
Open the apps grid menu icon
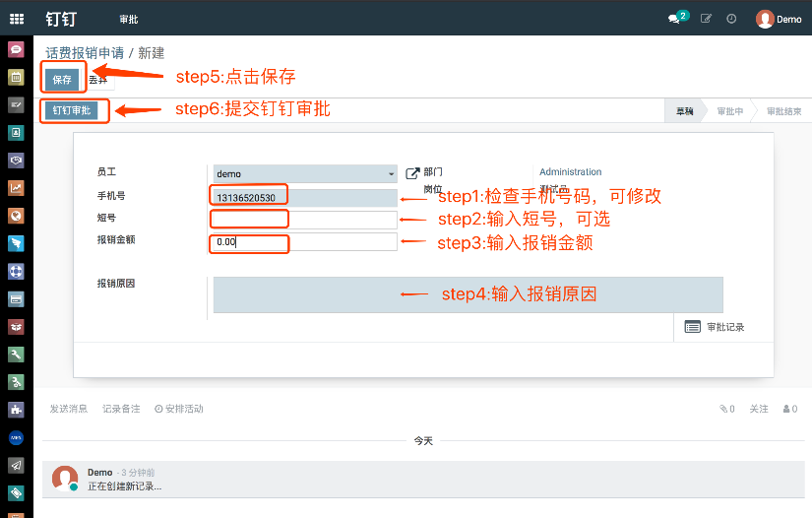pyautogui.click(x=17, y=19)
